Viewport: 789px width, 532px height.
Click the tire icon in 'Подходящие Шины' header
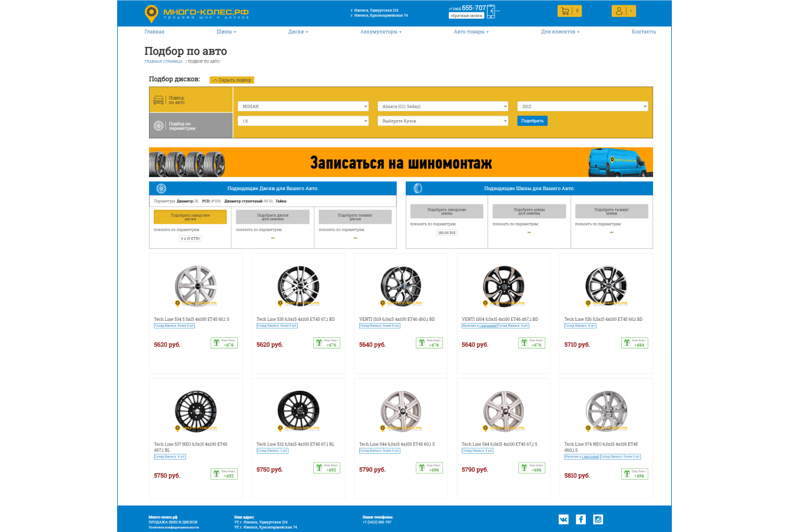pyautogui.click(x=418, y=188)
